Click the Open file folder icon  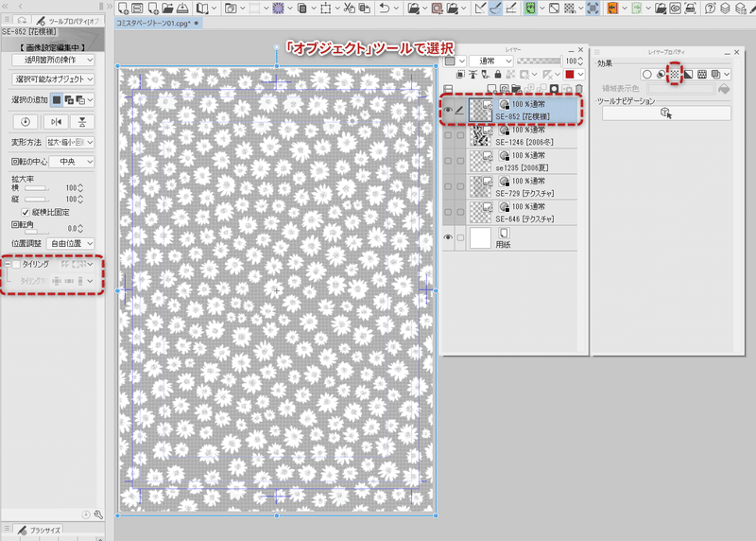pyautogui.click(x=167, y=8)
